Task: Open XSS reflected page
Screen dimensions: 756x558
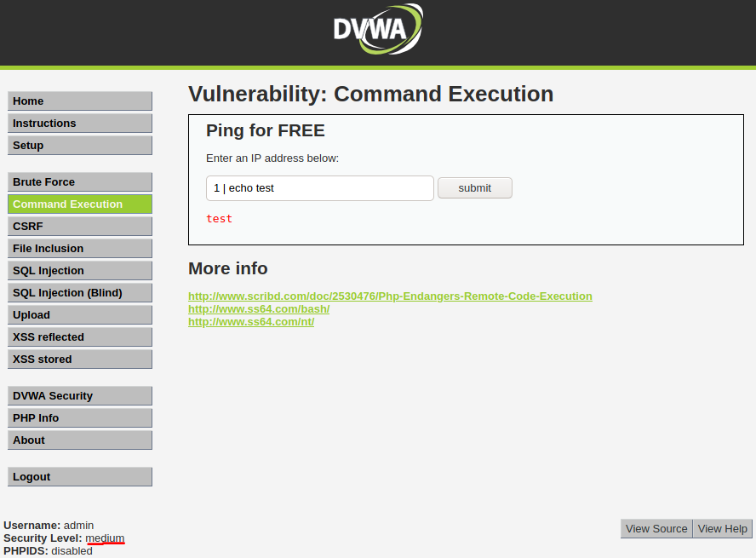Action: pos(80,337)
